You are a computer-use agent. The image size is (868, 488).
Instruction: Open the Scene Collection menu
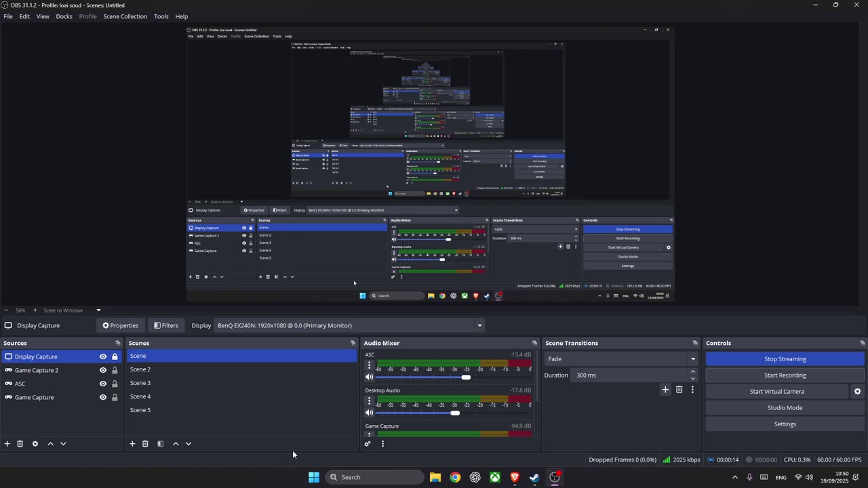[x=125, y=16]
